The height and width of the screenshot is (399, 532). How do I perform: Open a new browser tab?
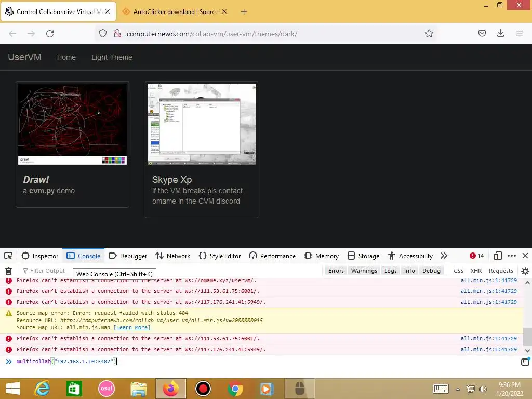pyautogui.click(x=244, y=12)
